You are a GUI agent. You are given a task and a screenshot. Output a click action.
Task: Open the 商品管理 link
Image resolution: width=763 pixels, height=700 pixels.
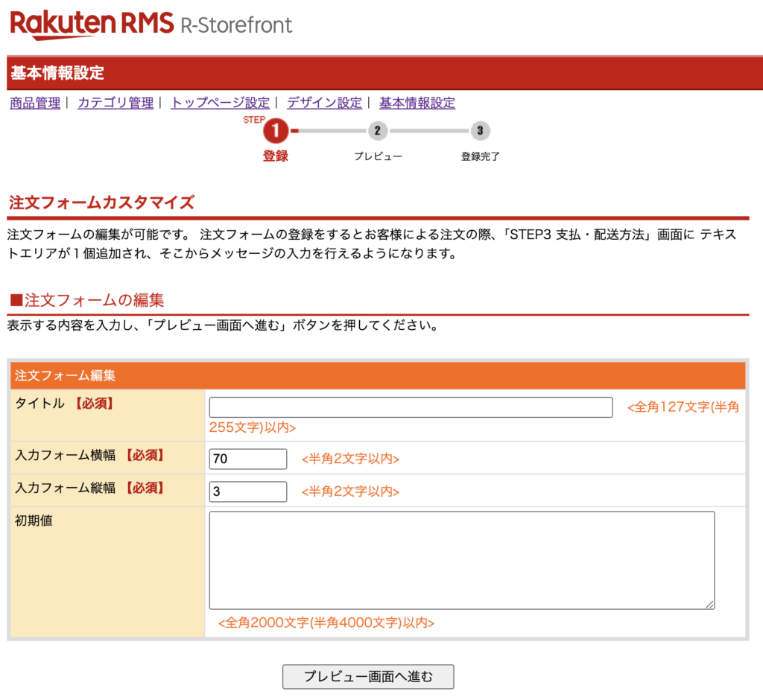[x=35, y=103]
